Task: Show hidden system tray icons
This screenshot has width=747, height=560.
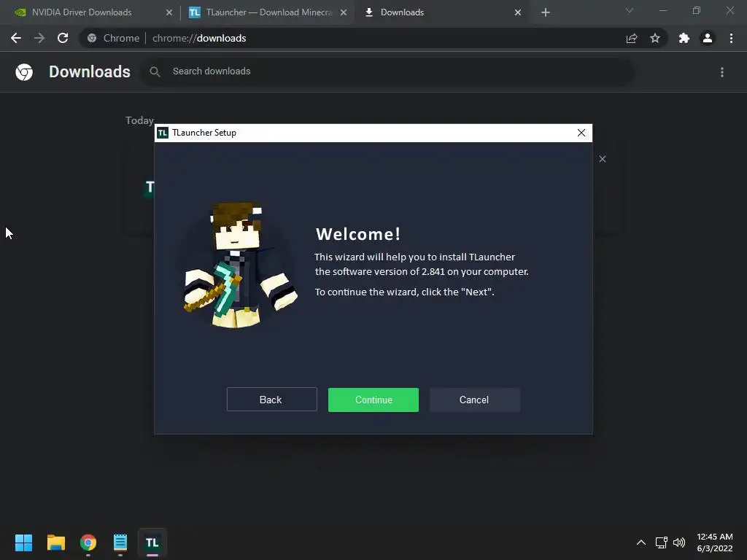Action: [641, 542]
